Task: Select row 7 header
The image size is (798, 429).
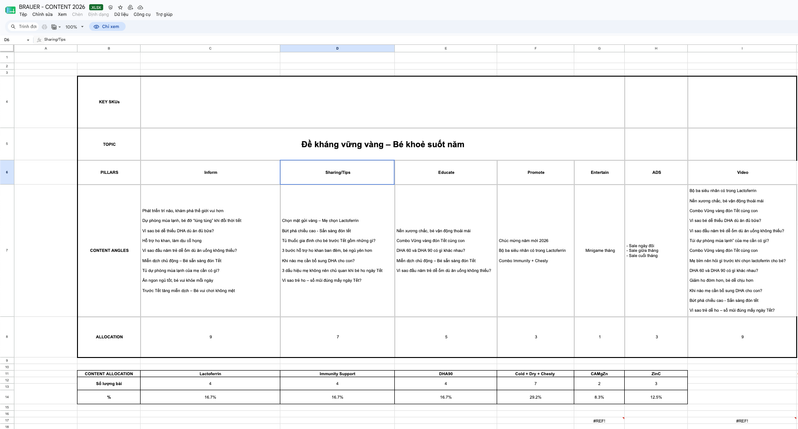Action: click(7, 250)
